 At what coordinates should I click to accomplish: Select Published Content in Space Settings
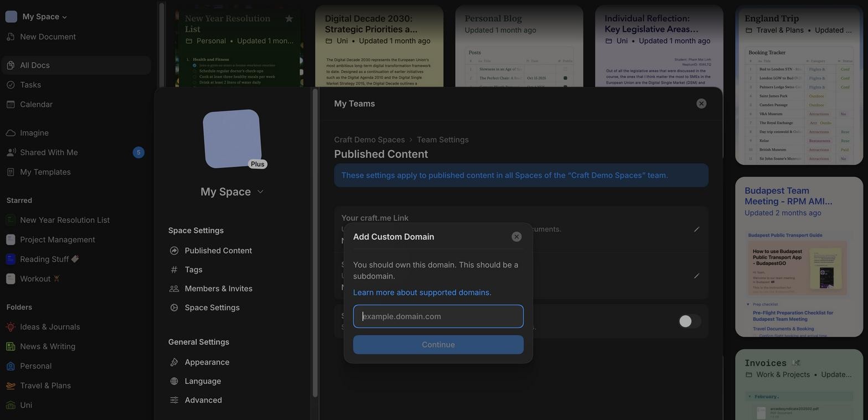point(218,251)
